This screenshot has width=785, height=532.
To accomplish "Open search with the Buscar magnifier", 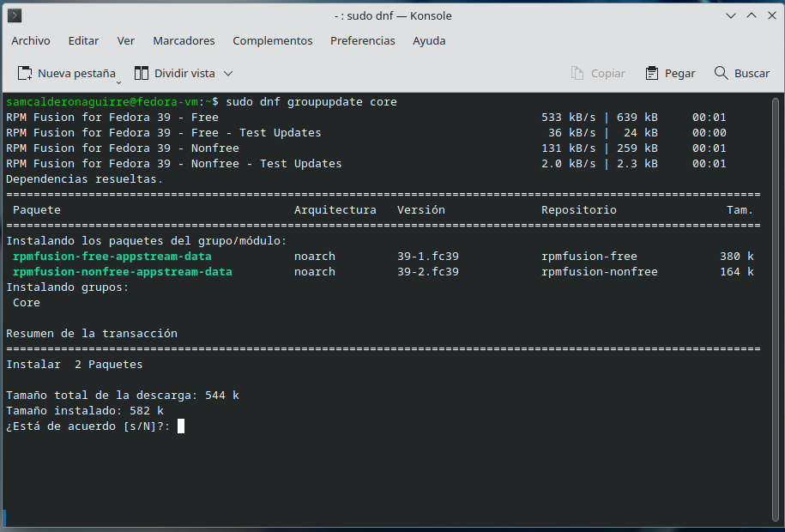I will pyautogui.click(x=721, y=74).
